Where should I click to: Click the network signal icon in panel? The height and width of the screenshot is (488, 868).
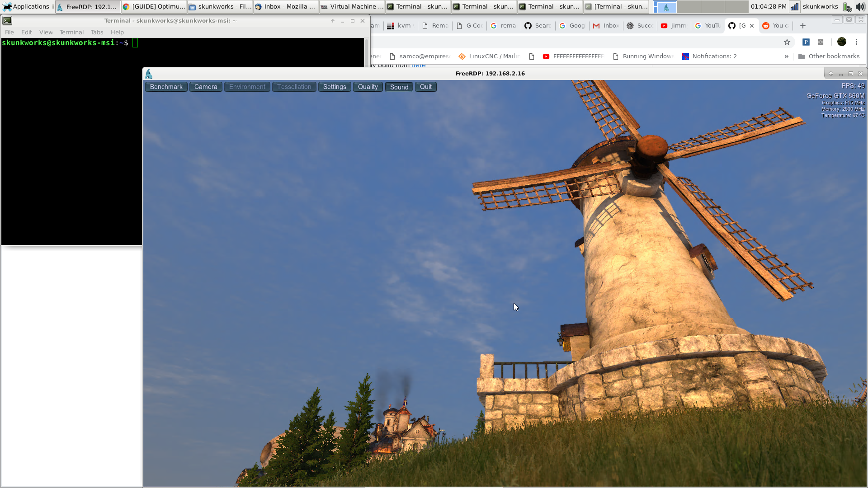(x=794, y=6)
